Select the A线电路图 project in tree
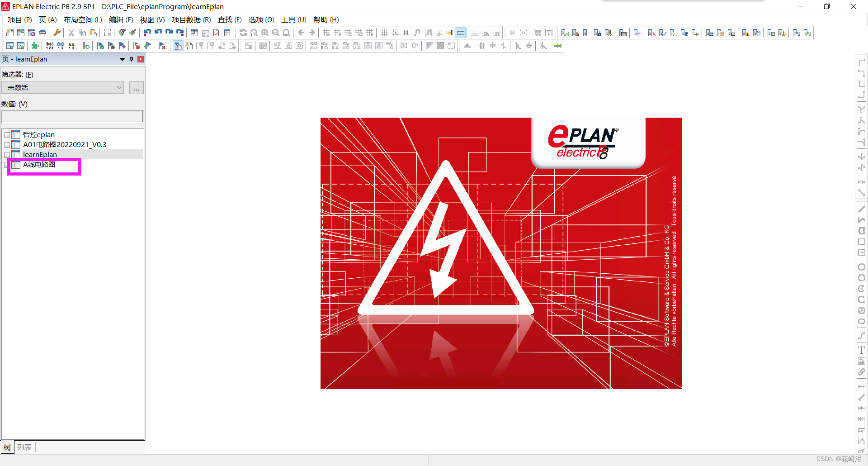The height and width of the screenshot is (466, 868). [x=39, y=165]
